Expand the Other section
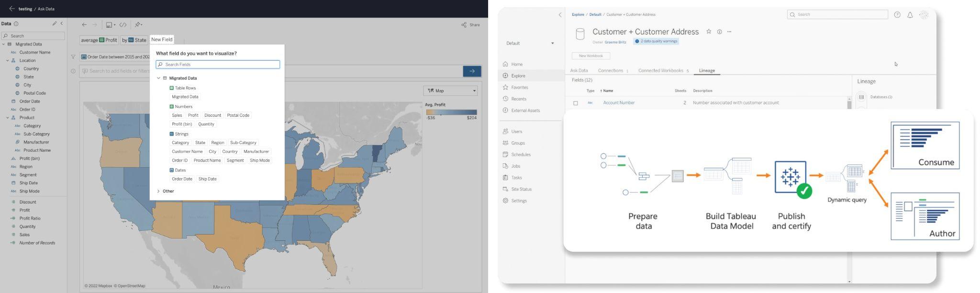This screenshot has width=980, height=293. (x=158, y=191)
